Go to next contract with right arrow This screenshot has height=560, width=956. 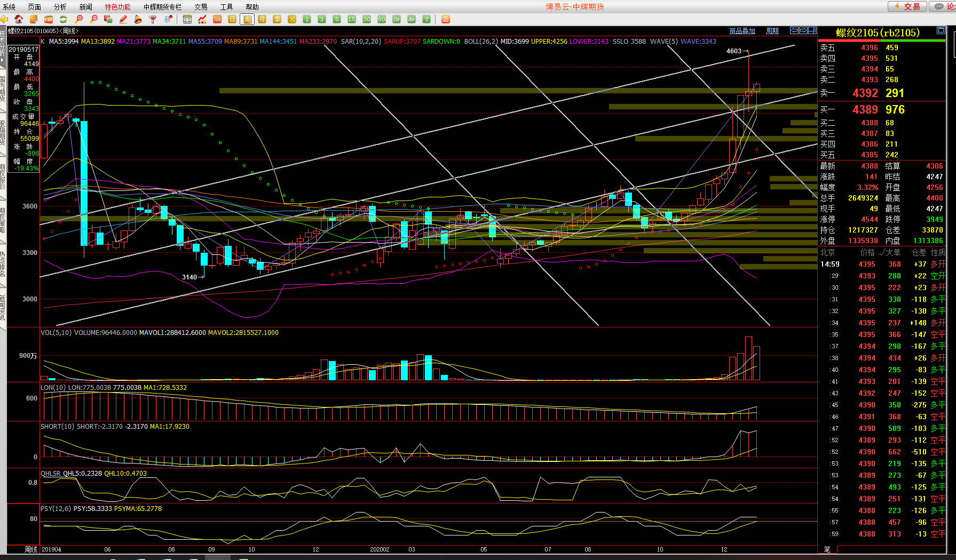coord(803,30)
